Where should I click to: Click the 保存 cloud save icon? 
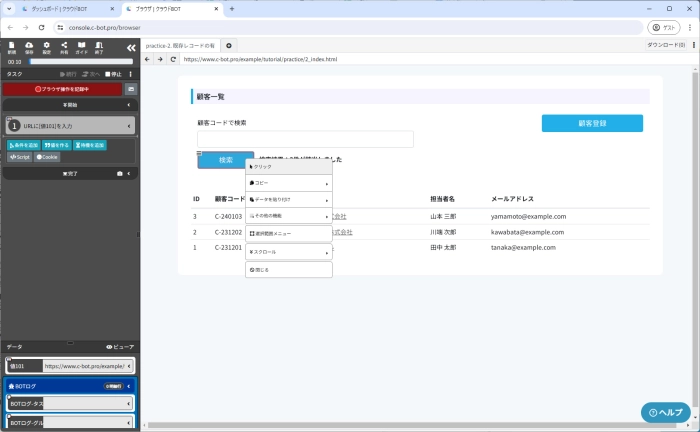pyautogui.click(x=29, y=47)
